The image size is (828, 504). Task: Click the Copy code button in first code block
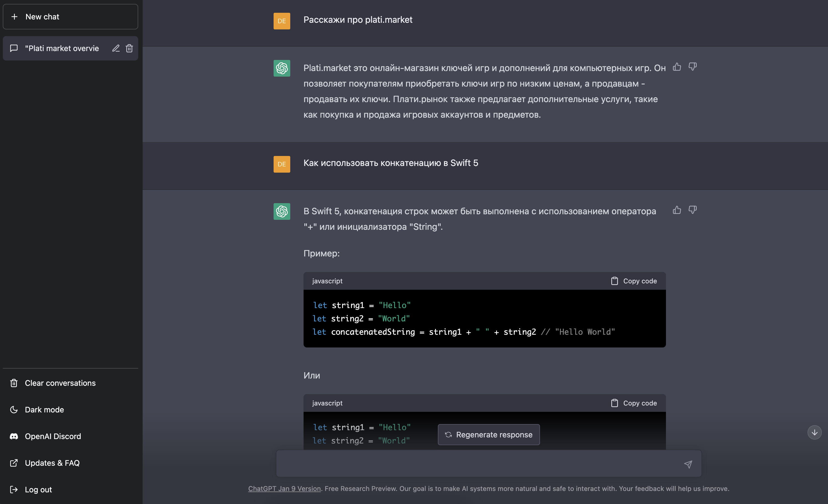(633, 280)
